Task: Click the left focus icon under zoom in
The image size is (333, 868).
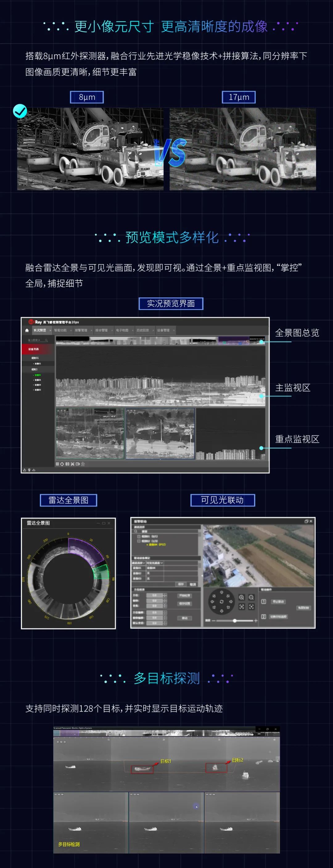Action: tap(242, 607)
